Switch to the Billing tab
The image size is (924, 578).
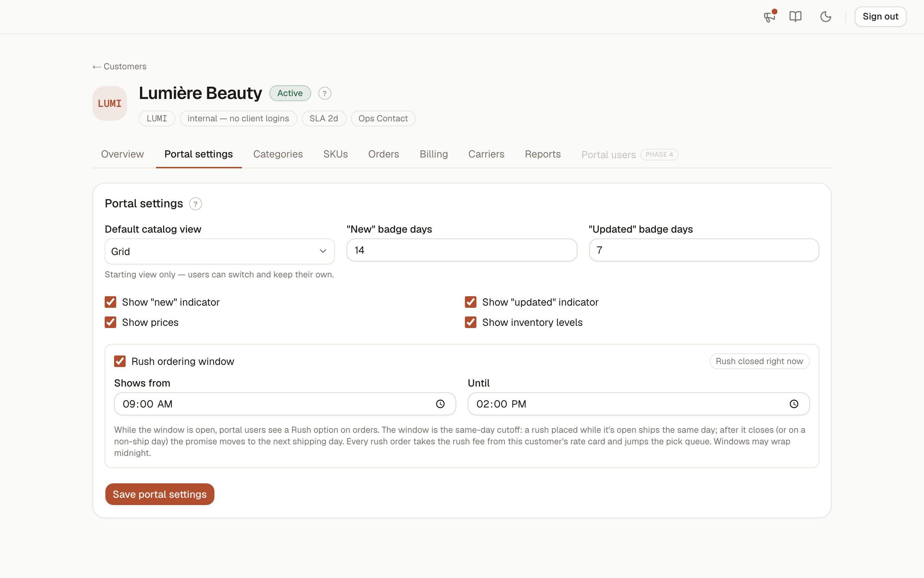pyautogui.click(x=434, y=154)
